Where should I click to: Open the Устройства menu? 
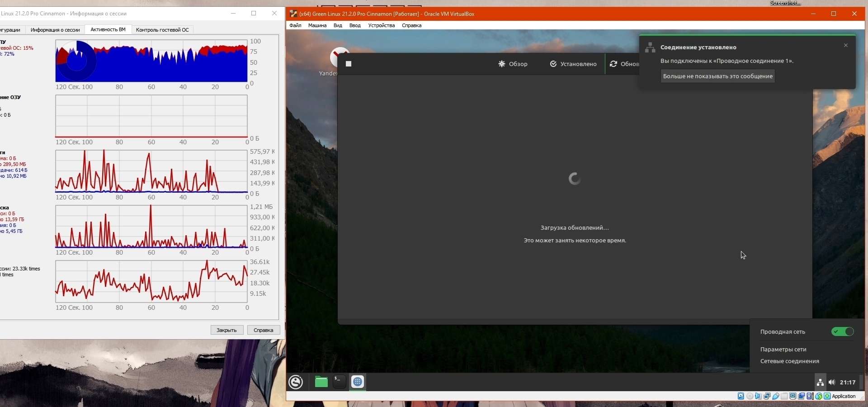pos(382,25)
